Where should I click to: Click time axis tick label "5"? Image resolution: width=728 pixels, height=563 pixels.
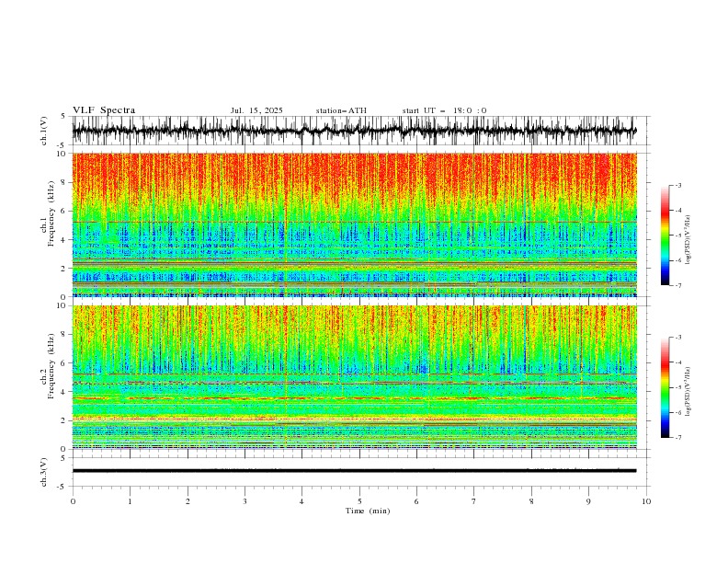click(359, 501)
